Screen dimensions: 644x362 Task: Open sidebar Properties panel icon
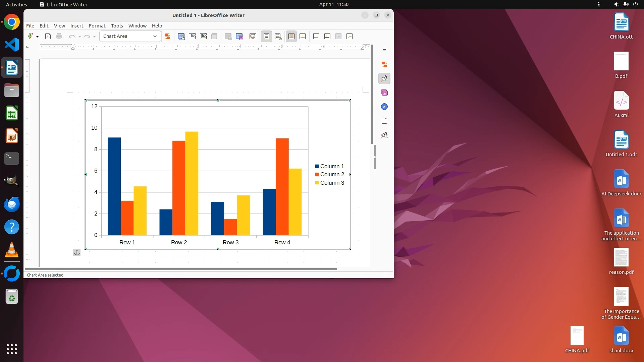click(x=384, y=64)
